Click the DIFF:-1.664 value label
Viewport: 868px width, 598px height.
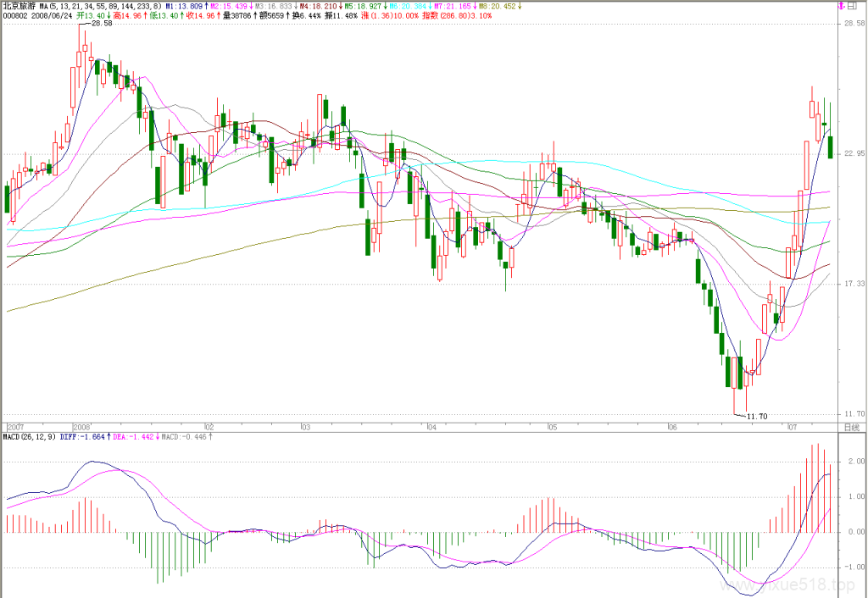84,437
